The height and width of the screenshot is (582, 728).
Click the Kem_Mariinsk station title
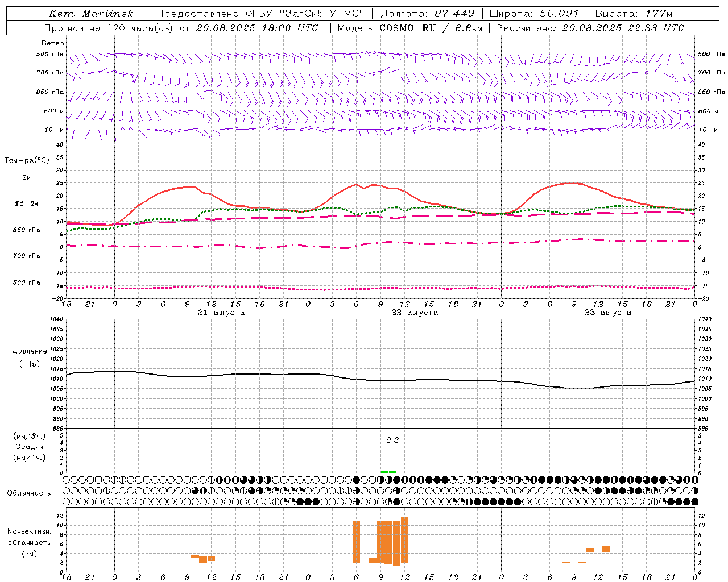(x=91, y=14)
